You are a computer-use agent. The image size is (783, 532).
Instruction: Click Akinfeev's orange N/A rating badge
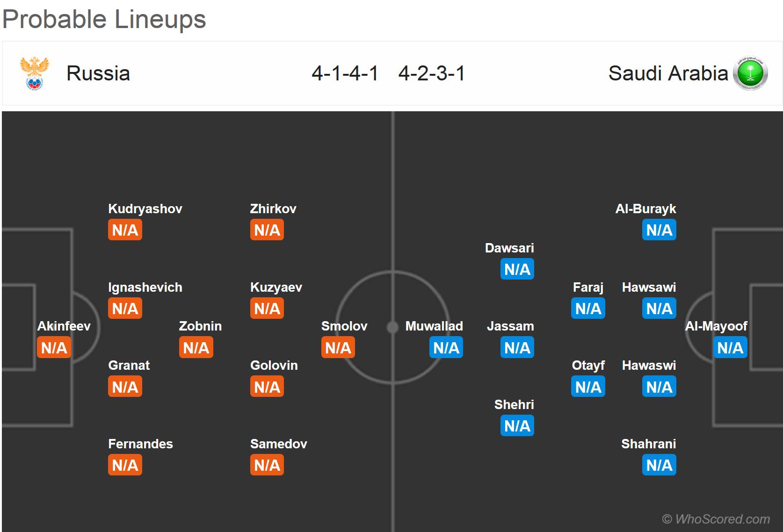pos(54,348)
